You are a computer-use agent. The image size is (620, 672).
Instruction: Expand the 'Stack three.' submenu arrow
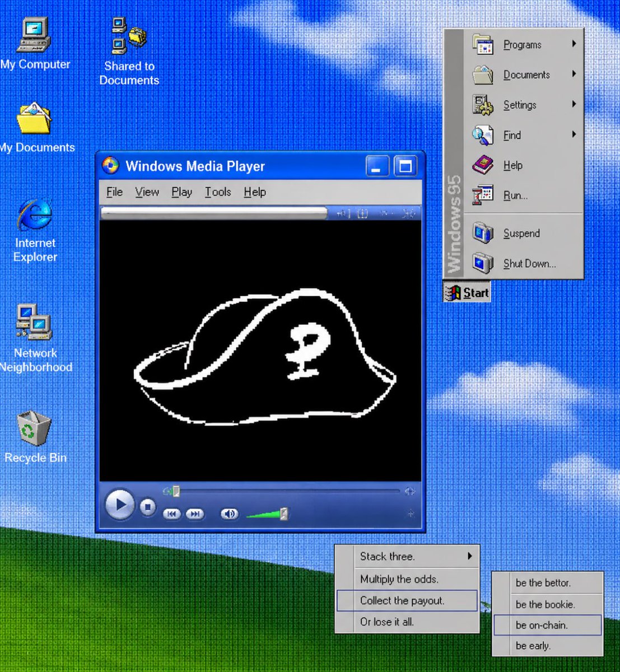point(470,556)
